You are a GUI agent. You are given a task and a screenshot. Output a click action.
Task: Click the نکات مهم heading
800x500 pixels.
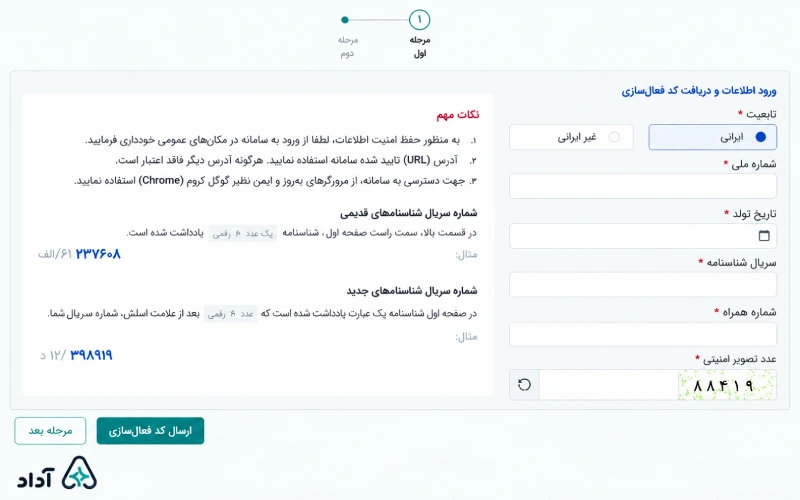458,115
